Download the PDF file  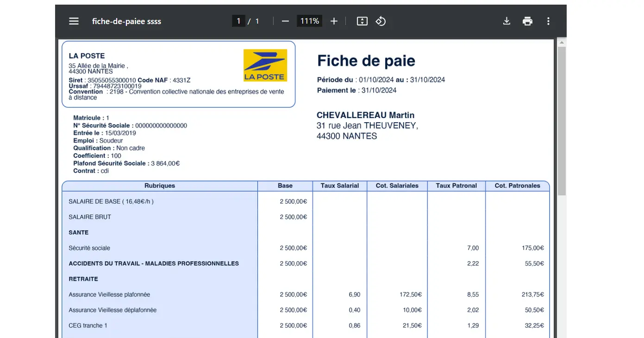coord(506,21)
